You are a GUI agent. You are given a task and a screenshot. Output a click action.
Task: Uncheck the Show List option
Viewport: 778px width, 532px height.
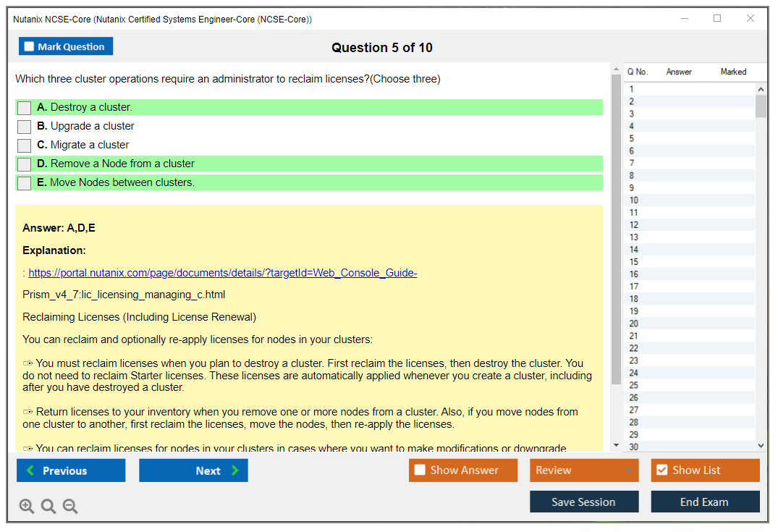(x=661, y=470)
